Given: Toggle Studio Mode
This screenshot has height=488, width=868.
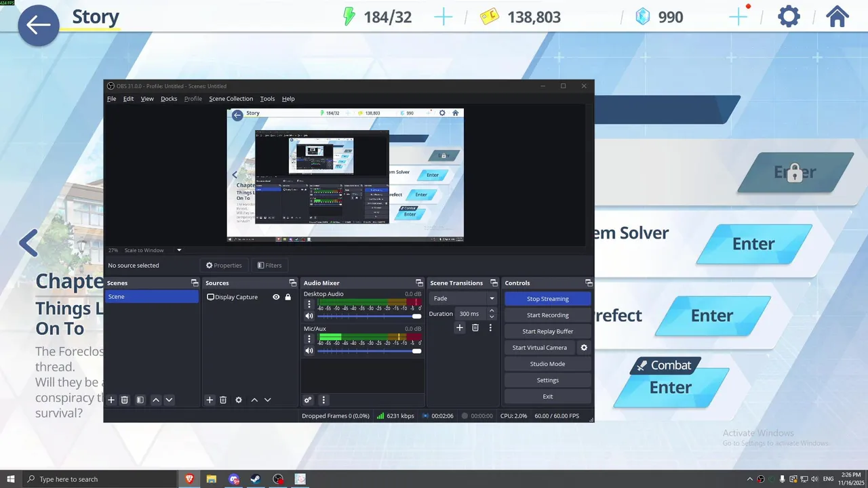Looking at the screenshot, I should click(x=548, y=364).
